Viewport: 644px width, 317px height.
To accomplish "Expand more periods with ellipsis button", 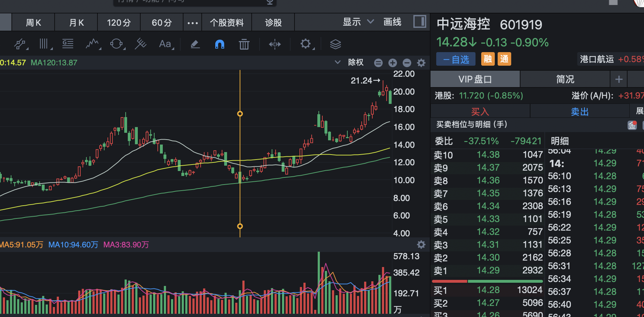I will 192,23.
